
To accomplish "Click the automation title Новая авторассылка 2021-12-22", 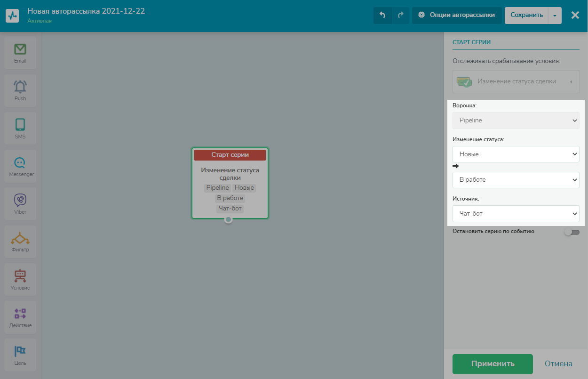I will pyautogui.click(x=86, y=11).
